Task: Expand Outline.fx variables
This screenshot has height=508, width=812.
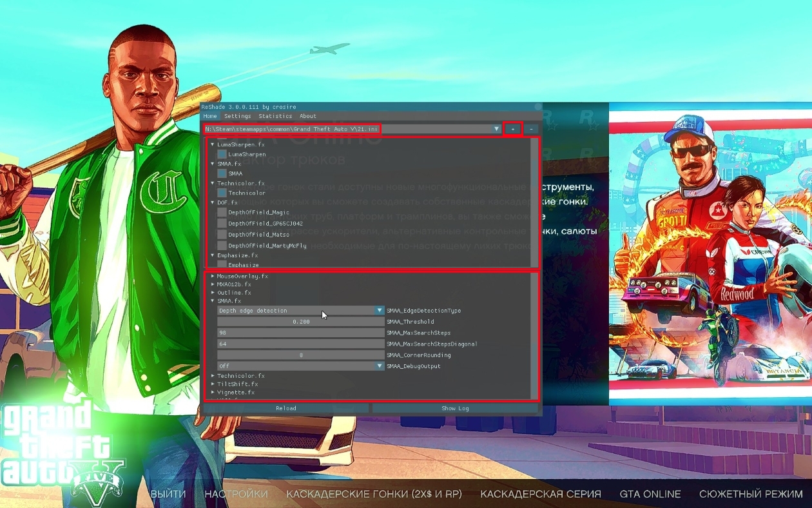Action: (213, 293)
